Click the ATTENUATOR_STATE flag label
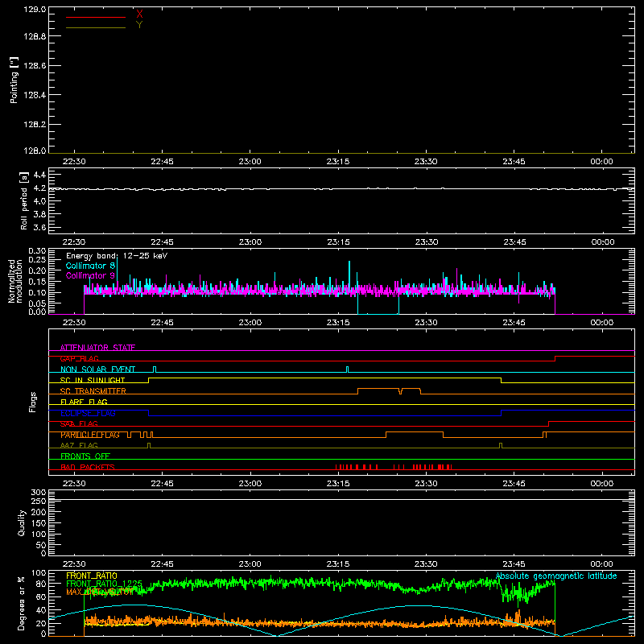The width and height of the screenshot is (644, 644). pyautogui.click(x=97, y=348)
